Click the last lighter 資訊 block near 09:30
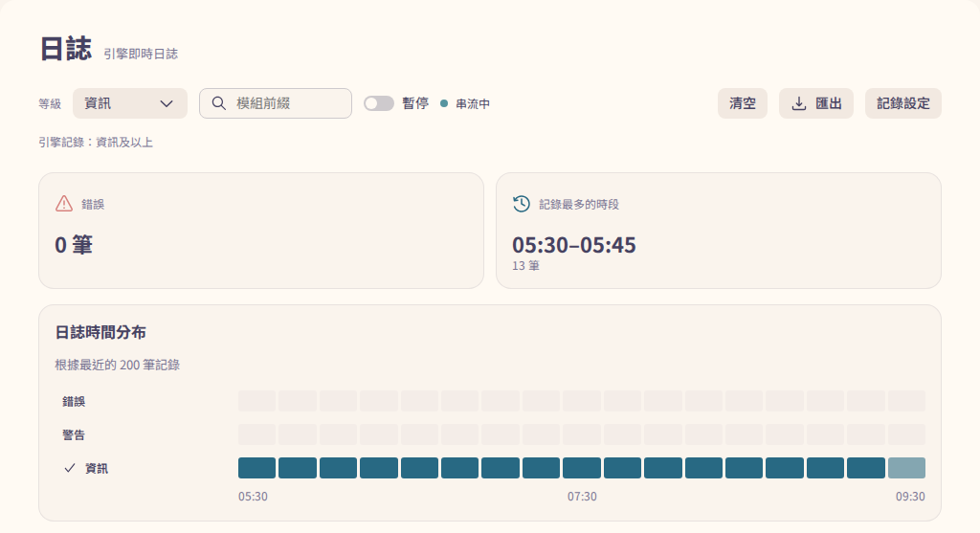The height and width of the screenshot is (533, 980). pos(906,468)
